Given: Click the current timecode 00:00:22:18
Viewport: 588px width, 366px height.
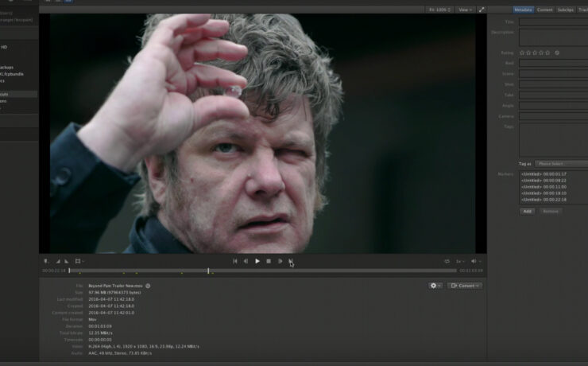Looking at the screenshot, I should coord(54,271).
